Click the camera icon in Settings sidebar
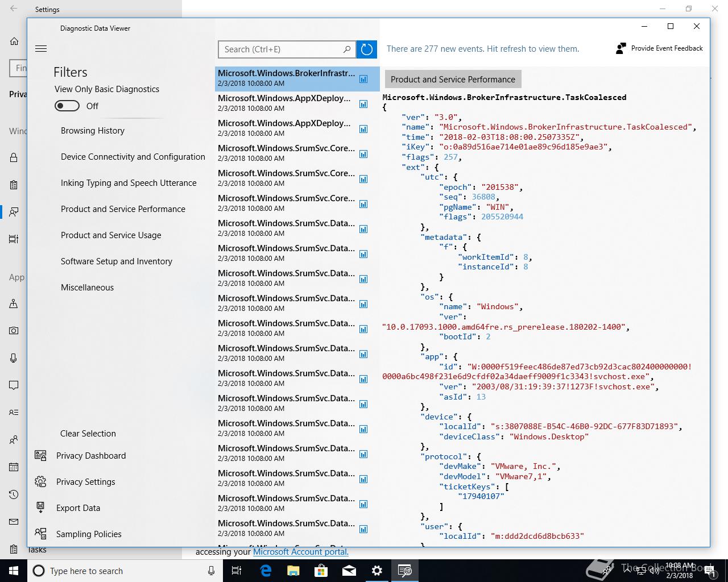 [14, 330]
